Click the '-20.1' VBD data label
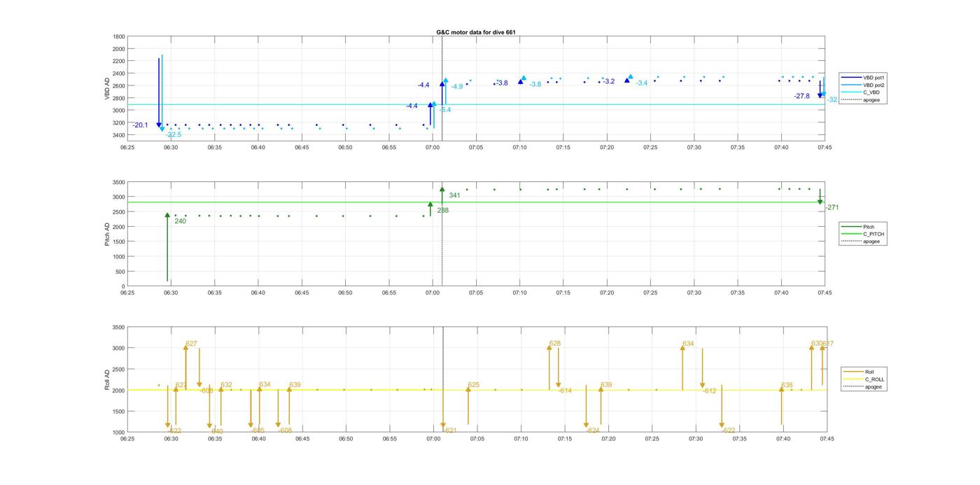The image size is (980, 485). click(x=140, y=125)
